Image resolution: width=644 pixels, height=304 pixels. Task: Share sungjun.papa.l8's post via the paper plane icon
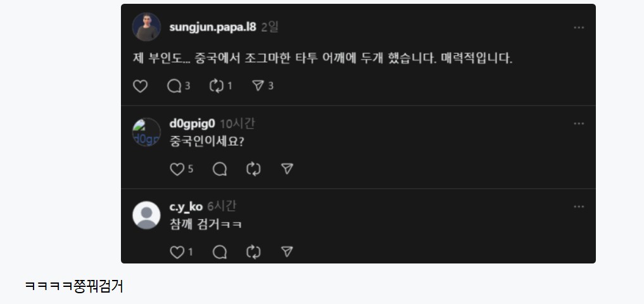262,85
